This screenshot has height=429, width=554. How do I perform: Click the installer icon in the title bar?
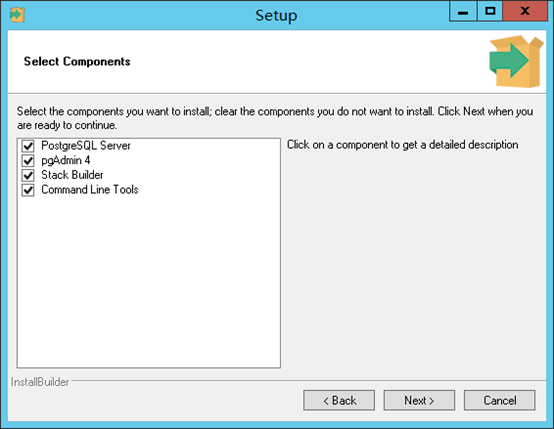coord(17,15)
